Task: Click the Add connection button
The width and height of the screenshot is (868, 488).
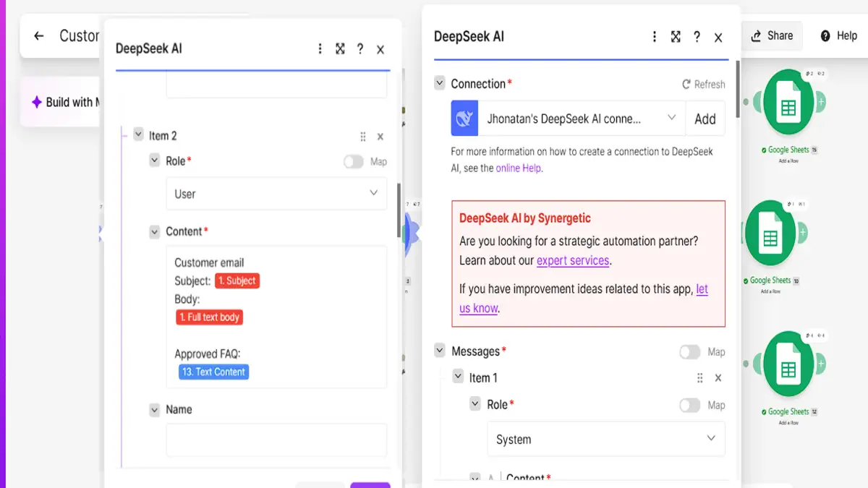Action: click(705, 119)
